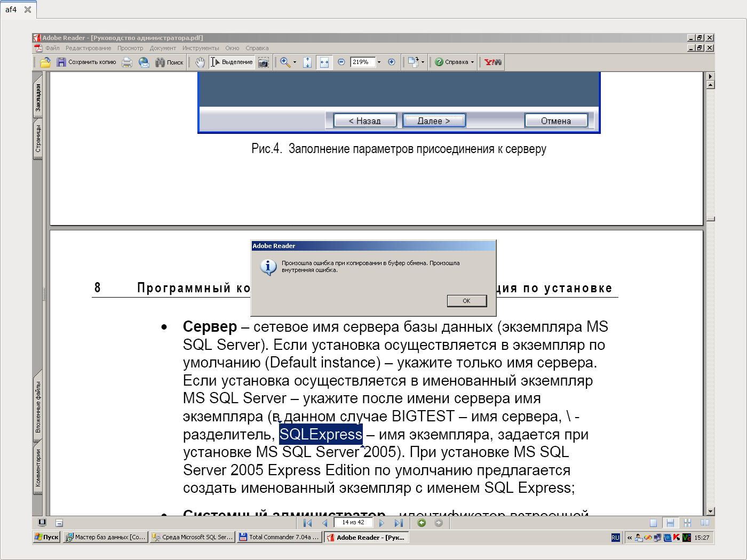This screenshot has height=560, width=747.
Task: Open the Документ menu
Action: [x=163, y=48]
